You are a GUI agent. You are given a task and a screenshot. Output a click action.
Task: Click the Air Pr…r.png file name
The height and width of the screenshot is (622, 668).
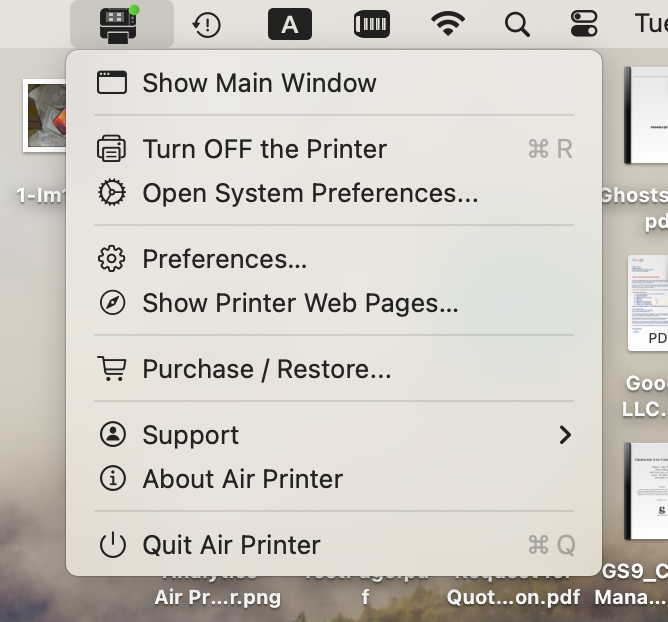pyautogui.click(x=218, y=597)
